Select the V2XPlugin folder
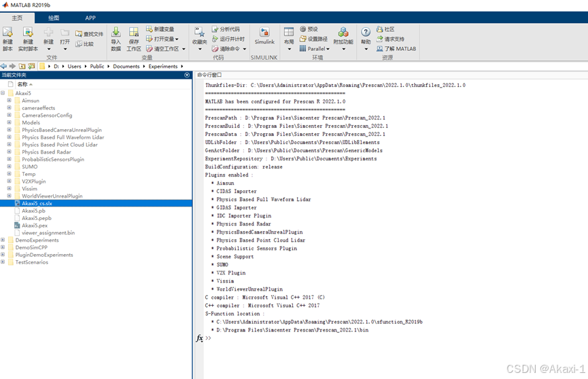Viewport: 588px width, 379px height. tap(34, 181)
